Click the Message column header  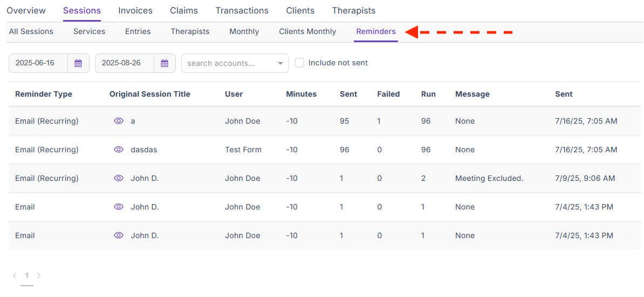472,94
